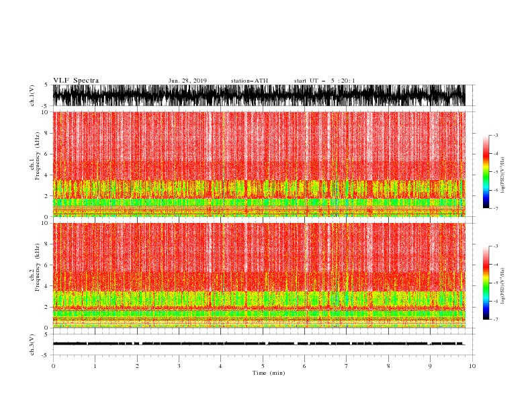Click time axis tick label "8"

pyautogui.click(x=388, y=366)
